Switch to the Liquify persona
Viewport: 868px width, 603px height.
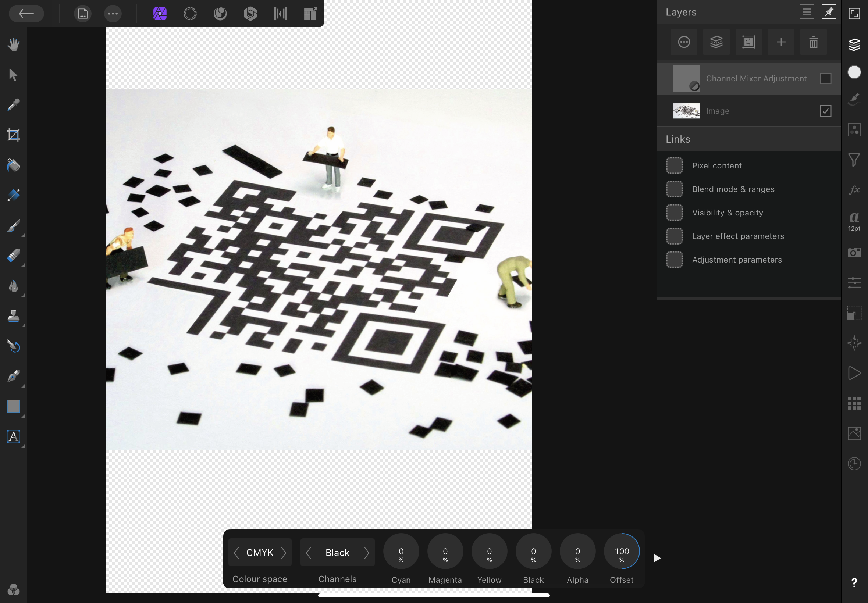pos(220,14)
